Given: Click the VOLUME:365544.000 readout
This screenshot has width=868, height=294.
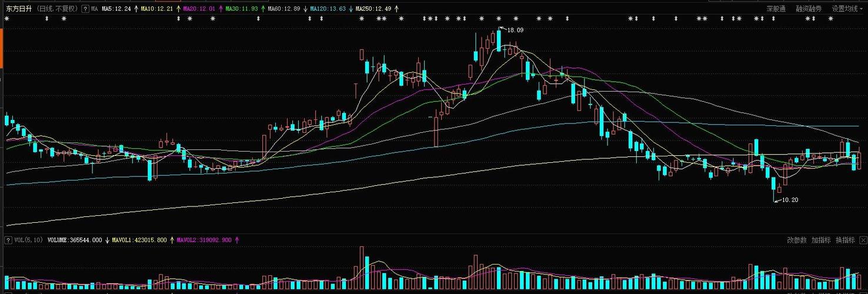Looking at the screenshot, I should pyautogui.click(x=75, y=240).
